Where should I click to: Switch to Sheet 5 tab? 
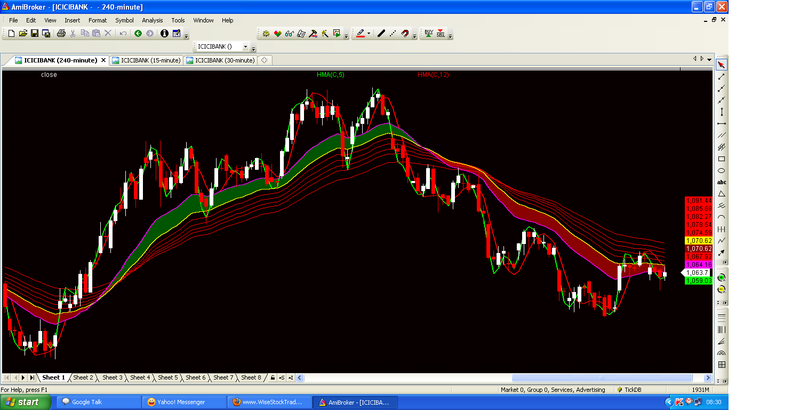(x=168, y=377)
